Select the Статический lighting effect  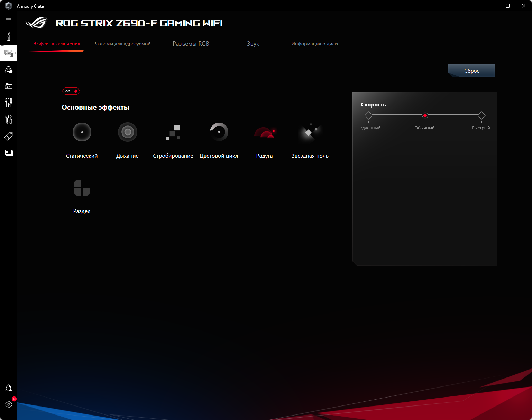[x=82, y=140]
